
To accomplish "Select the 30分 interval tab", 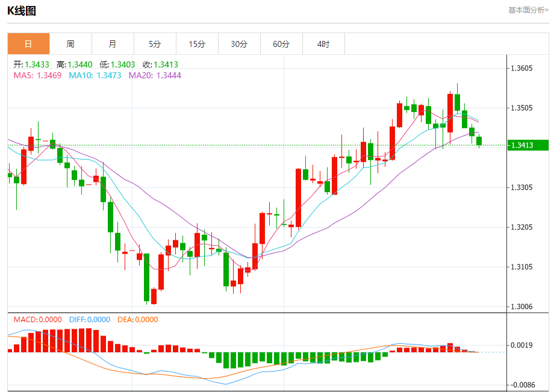I will [239, 44].
